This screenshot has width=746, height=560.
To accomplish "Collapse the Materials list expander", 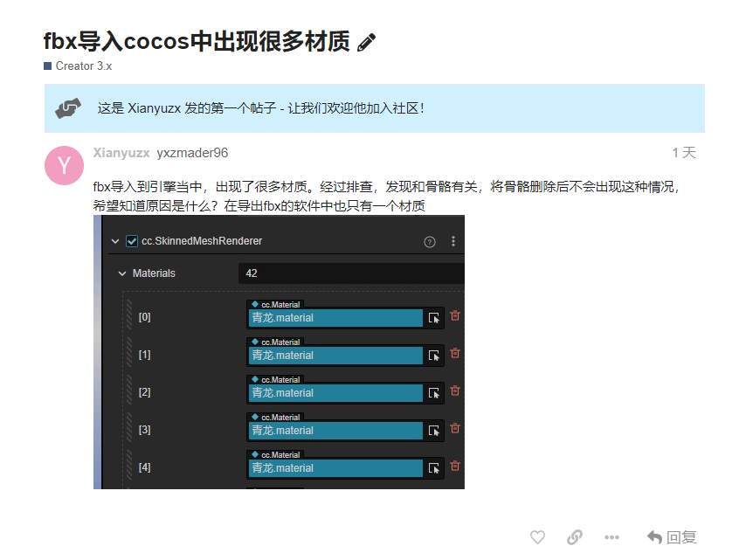I will pos(122,273).
